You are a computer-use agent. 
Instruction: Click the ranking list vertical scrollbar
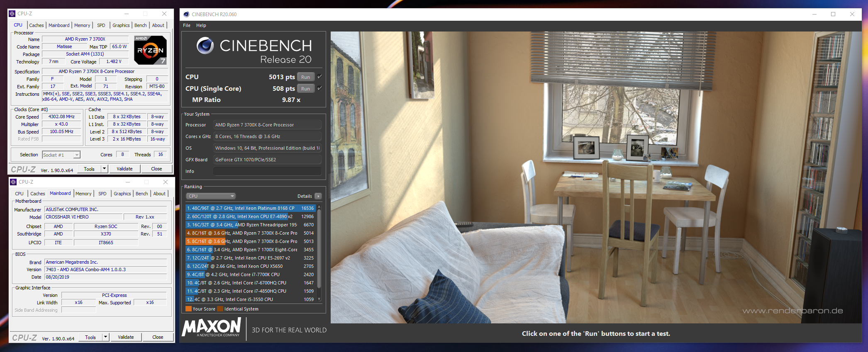click(x=319, y=248)
